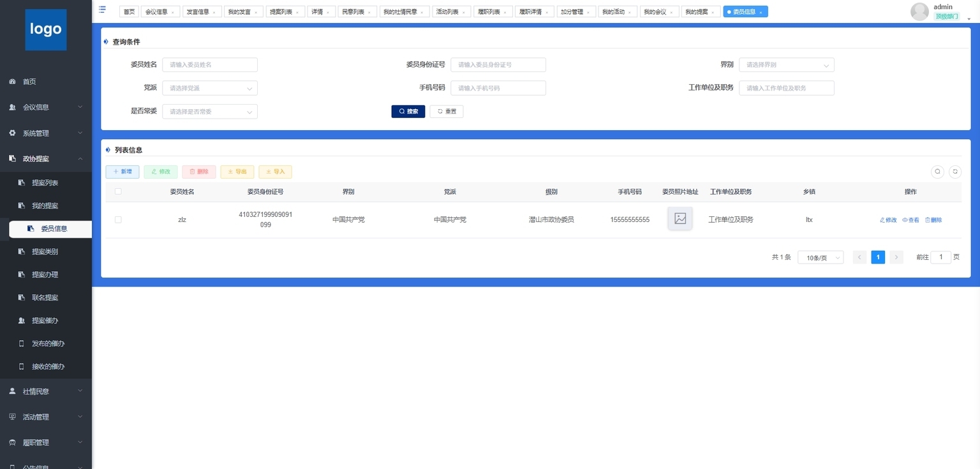980x469 pixels.
Task: Tick the checkbox for row zlz
Action: (x=118, y=220)
